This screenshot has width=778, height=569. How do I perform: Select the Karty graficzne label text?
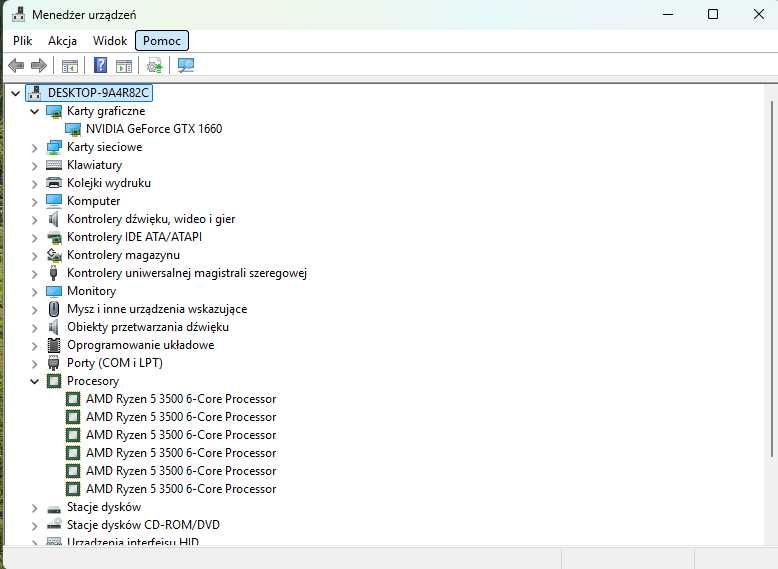coord(106,111)
